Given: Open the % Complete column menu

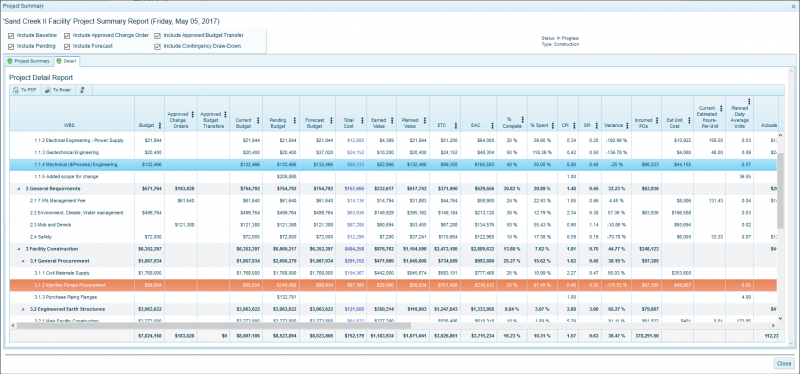Looking at the screenshot, I should coord(523,120).
